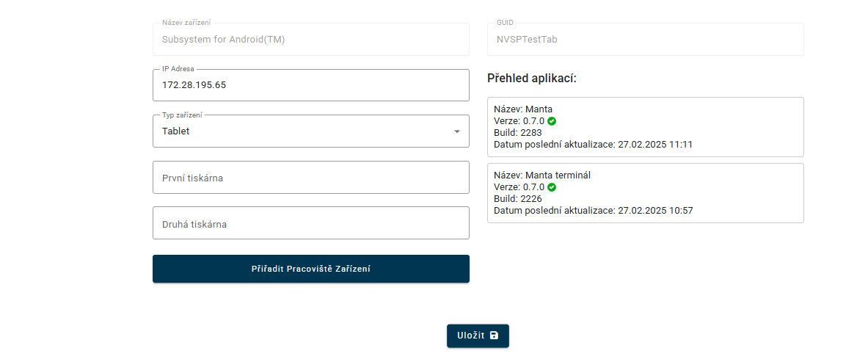
Task: Select the Druhá tiskárna input field
Action: tap(310, 223)
